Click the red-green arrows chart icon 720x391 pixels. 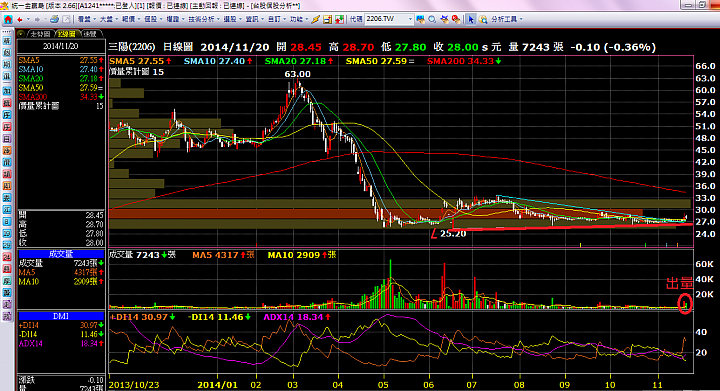tap(339, 19)
